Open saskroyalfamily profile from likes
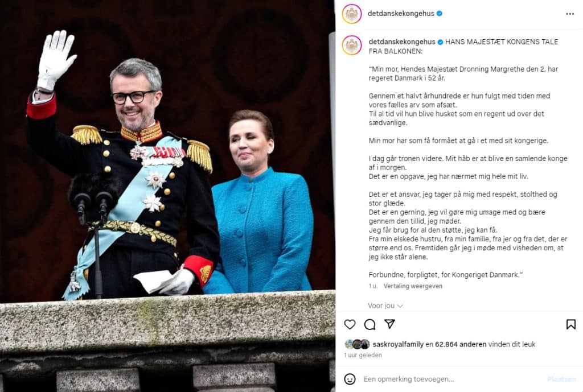The height and width of the screenshot is (392, 583). [398, 344]
